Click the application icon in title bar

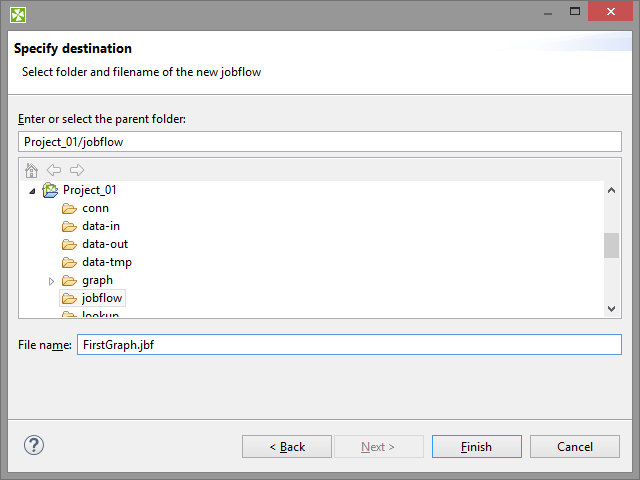17,14
